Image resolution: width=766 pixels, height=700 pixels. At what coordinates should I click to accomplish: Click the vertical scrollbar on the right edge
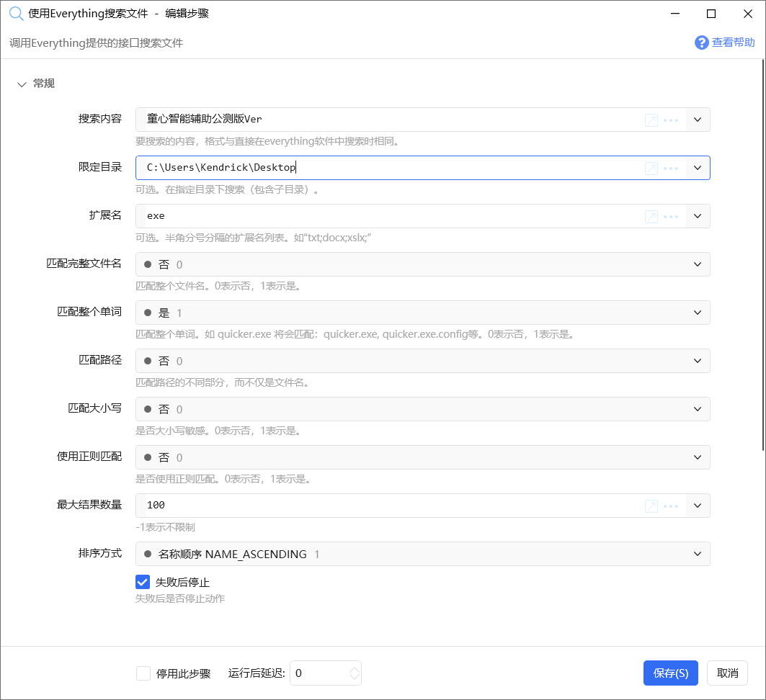(763, 255)
